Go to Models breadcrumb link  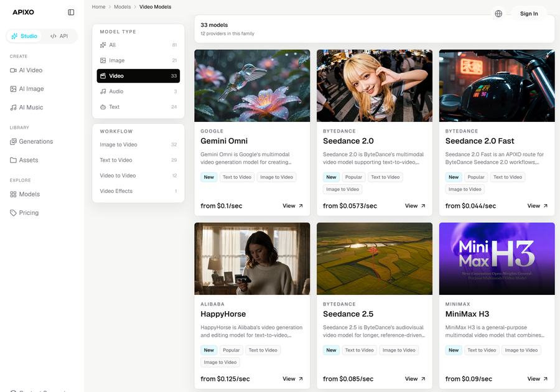[x=122, y=7]
